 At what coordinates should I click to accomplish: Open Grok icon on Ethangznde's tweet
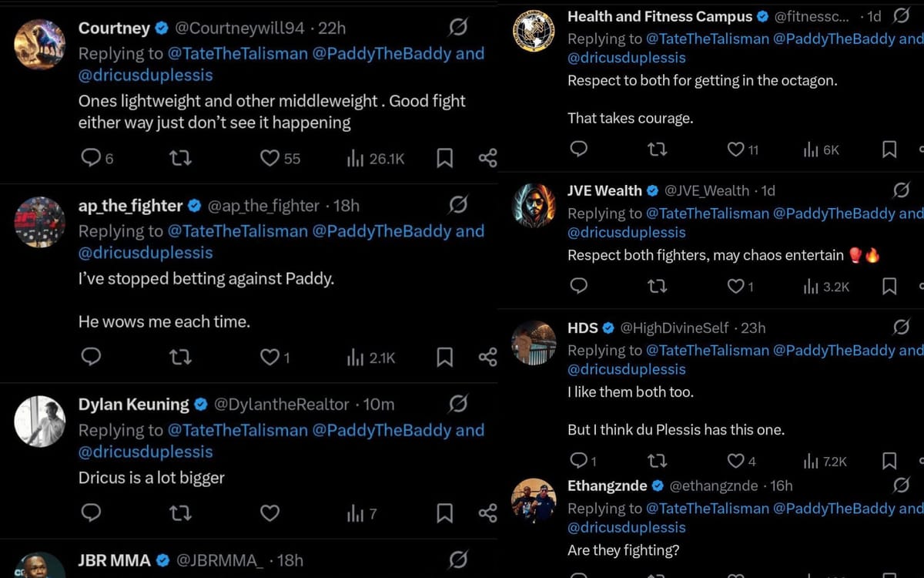[900, 486]
